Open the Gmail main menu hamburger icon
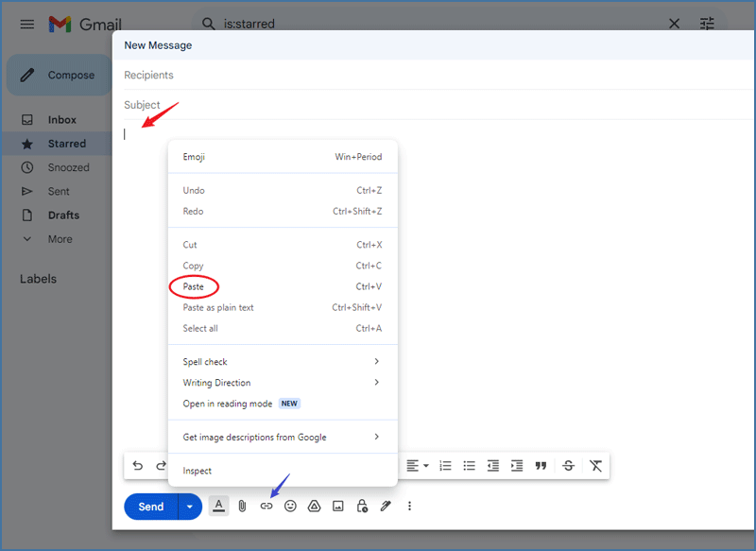 27,24
